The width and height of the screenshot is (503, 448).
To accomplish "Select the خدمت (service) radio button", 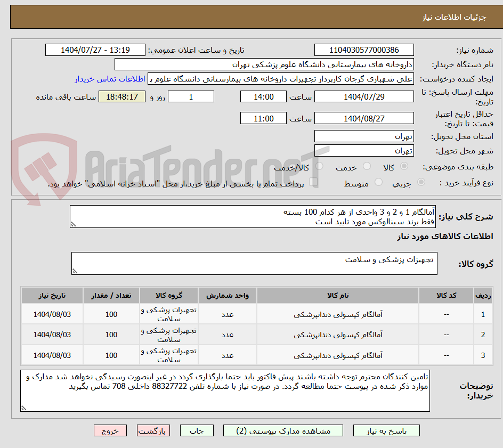I will click(366, 166).
